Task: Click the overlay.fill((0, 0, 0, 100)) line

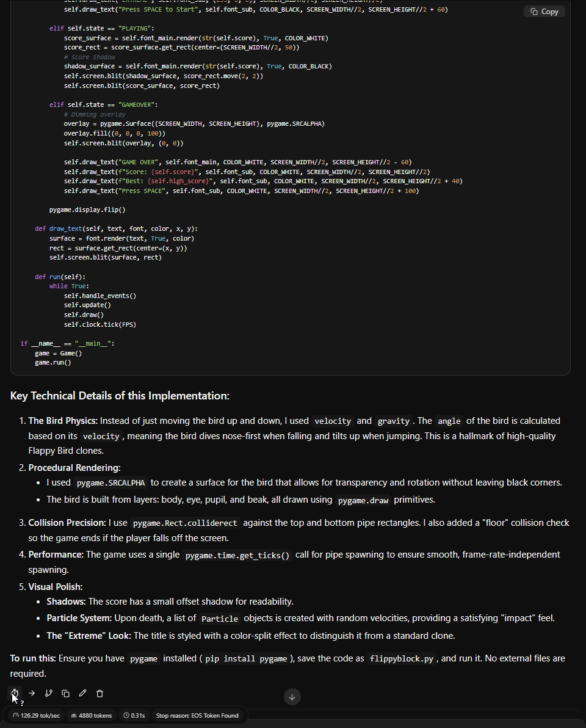Action: tap(115, 134)
